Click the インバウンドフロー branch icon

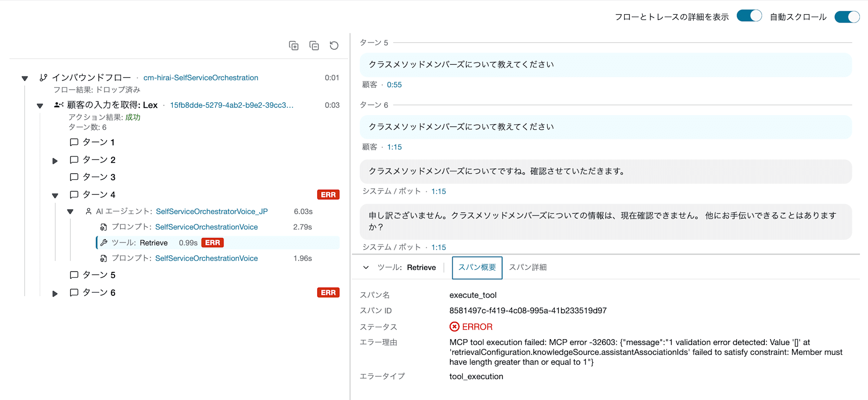(x=43, y=78)
